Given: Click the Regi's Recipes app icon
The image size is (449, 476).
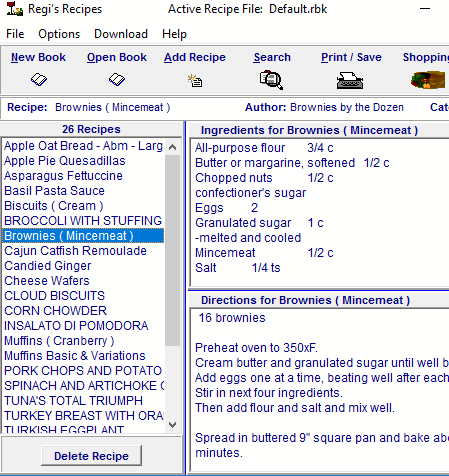Looking at the screenshot, I should (15, 9).
